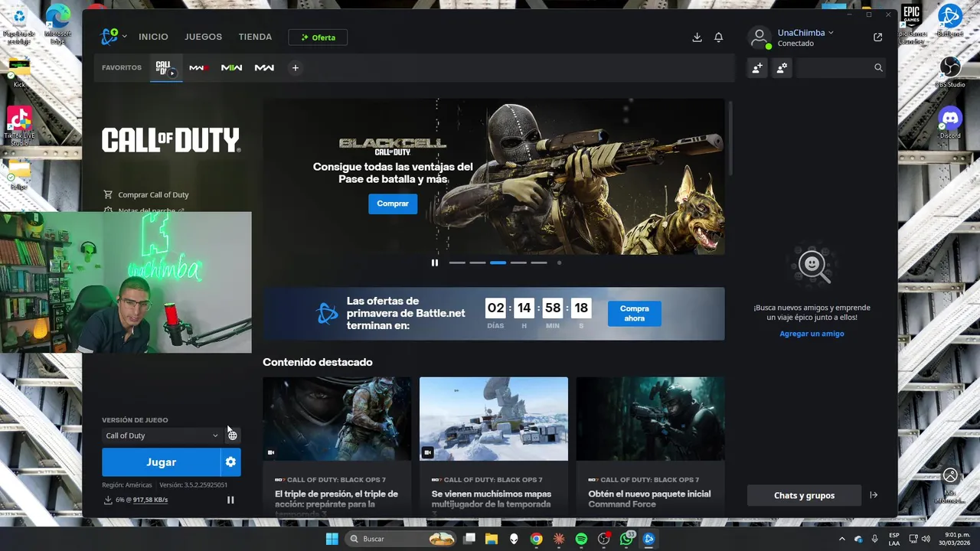Click the Comprar button on Blackcell banner
Viewport: 980px width, 551px height.
click(393, 204)
